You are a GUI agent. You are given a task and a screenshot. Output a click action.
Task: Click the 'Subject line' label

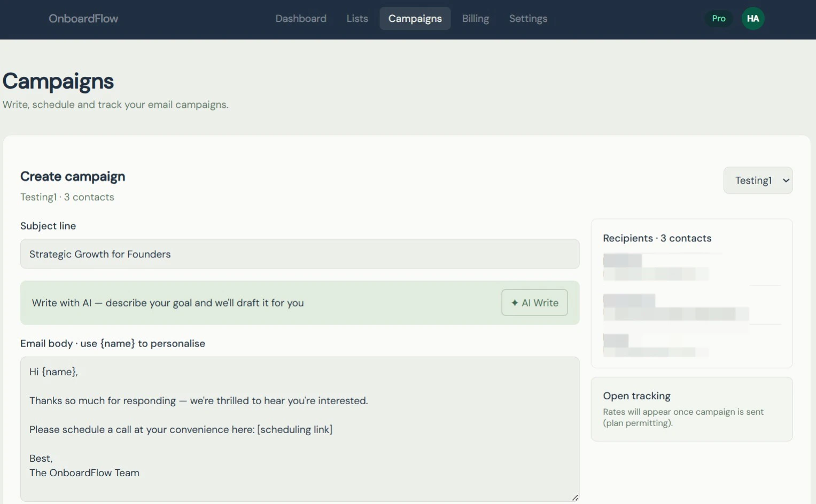tap(48, 226)
